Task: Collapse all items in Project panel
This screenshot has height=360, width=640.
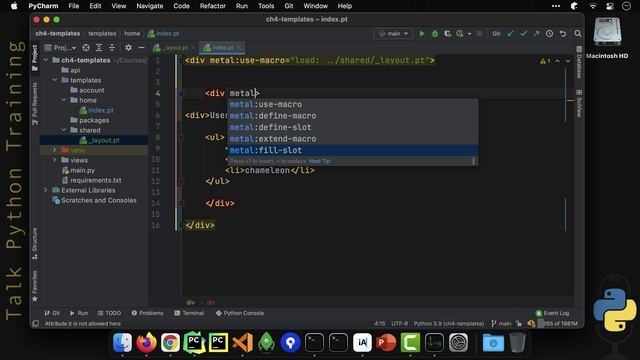Action: pos(112,48)
